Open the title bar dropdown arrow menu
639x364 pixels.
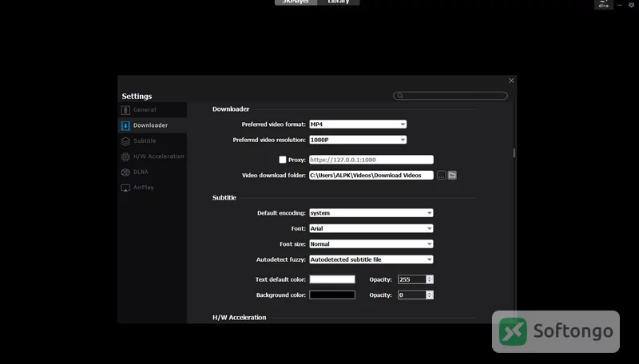coord(631,5)
